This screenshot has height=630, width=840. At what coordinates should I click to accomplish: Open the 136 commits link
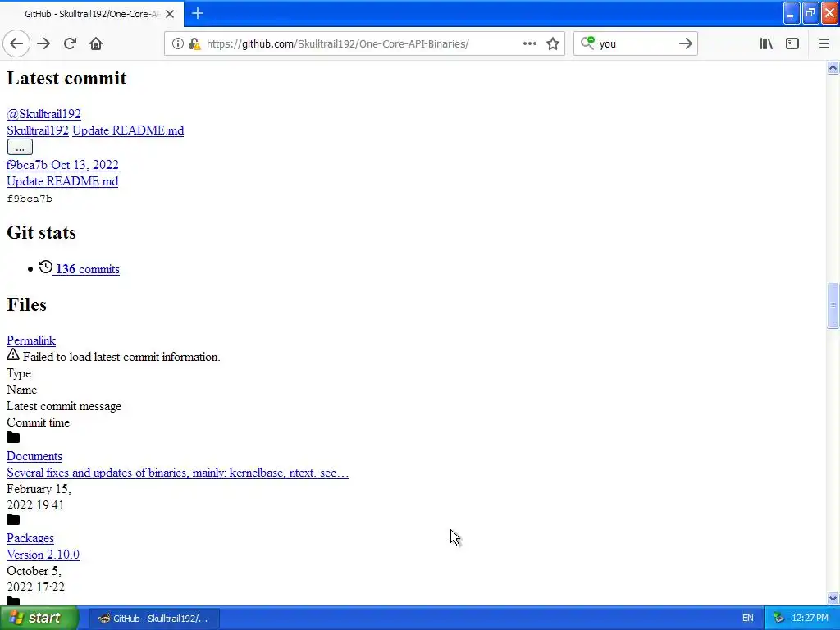point(87,269)
